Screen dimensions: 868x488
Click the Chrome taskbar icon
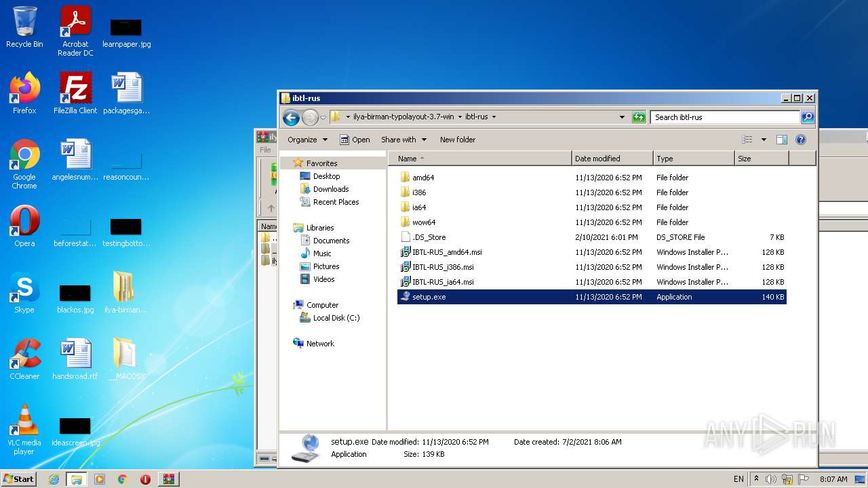coord(123,479)
